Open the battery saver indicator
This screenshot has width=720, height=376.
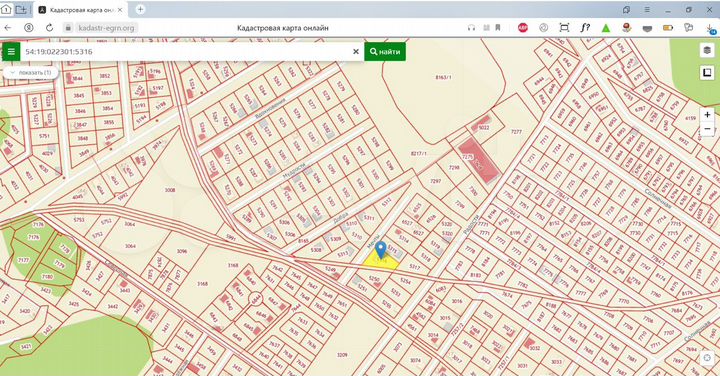[668, 28]
